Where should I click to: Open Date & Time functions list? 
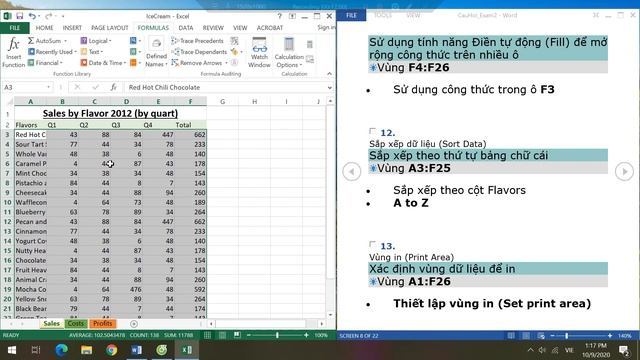coord(103,63)
